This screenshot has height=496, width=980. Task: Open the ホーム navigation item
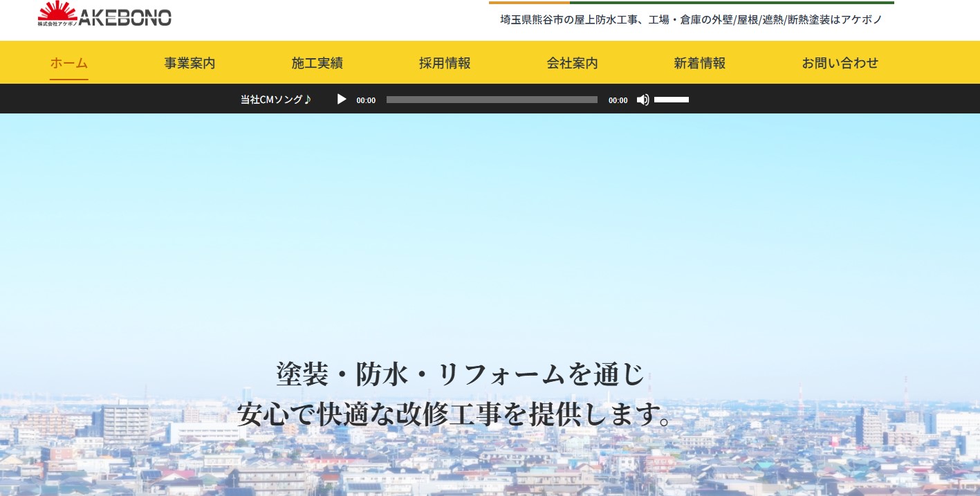68,63
